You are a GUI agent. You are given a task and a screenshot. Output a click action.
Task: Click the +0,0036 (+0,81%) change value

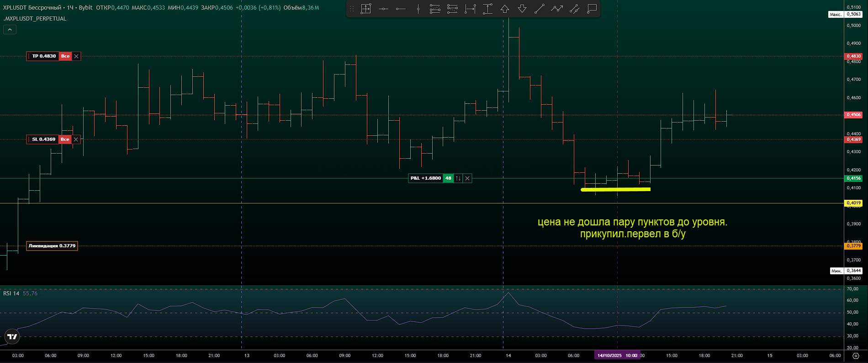258,8
